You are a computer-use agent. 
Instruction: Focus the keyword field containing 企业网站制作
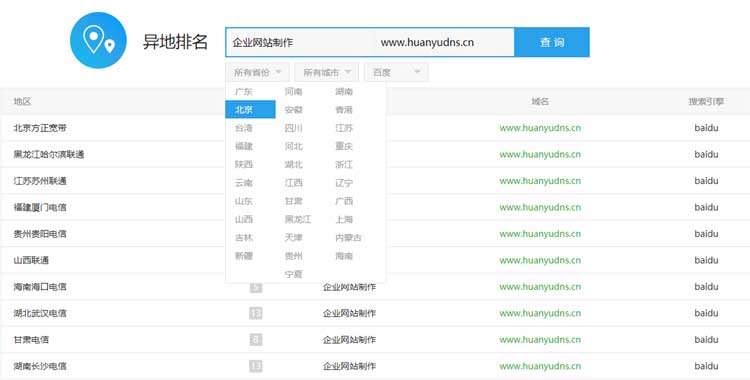(x=300, y=42)
